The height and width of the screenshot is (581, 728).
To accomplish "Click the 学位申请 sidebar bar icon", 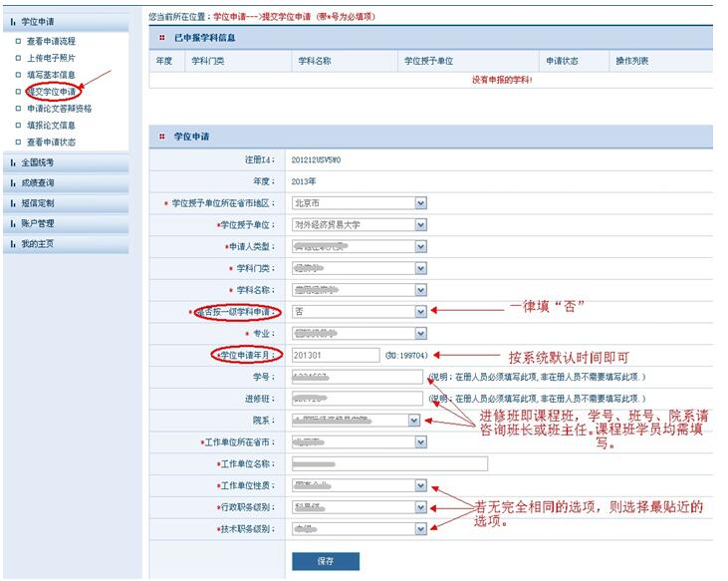I will (x=13, y=22).
